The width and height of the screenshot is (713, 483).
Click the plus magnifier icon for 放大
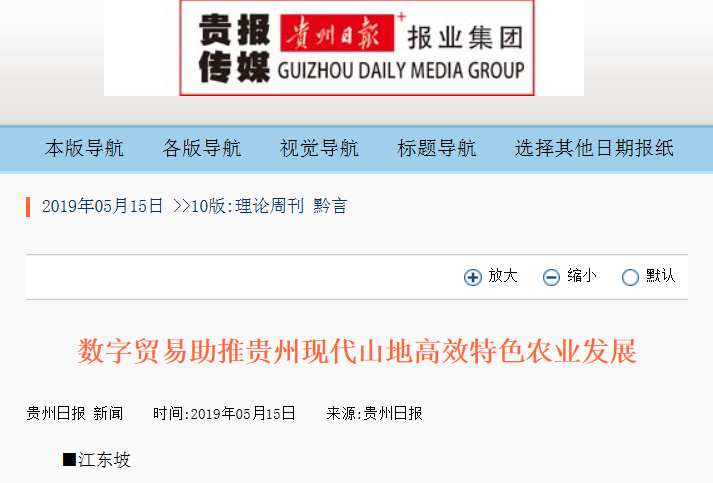click(473, 277)
